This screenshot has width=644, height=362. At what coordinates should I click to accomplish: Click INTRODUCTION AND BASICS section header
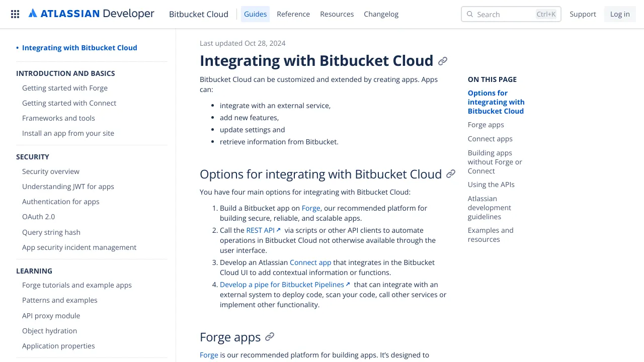65,73
